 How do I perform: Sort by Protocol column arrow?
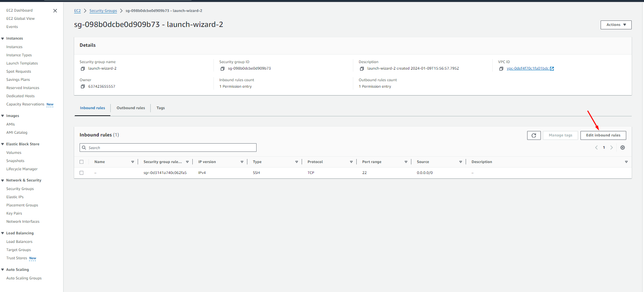pyautogui.click(x=351, y=162)
